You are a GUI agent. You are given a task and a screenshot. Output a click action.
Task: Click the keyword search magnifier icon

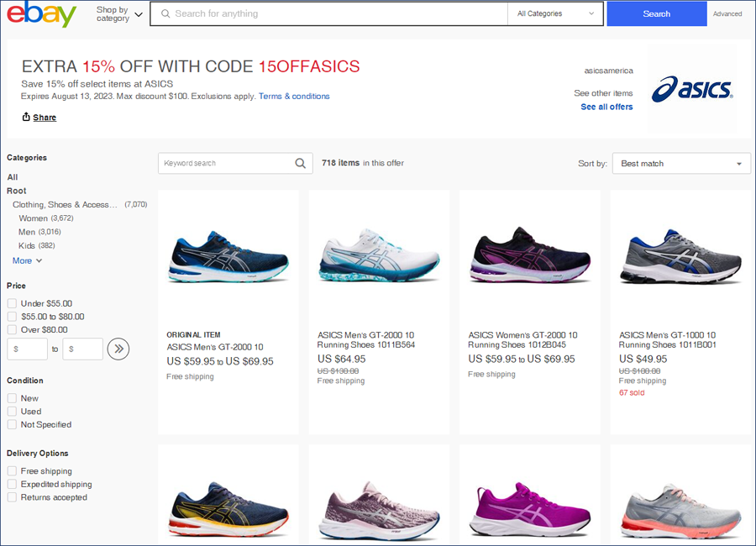pos(301,164)
